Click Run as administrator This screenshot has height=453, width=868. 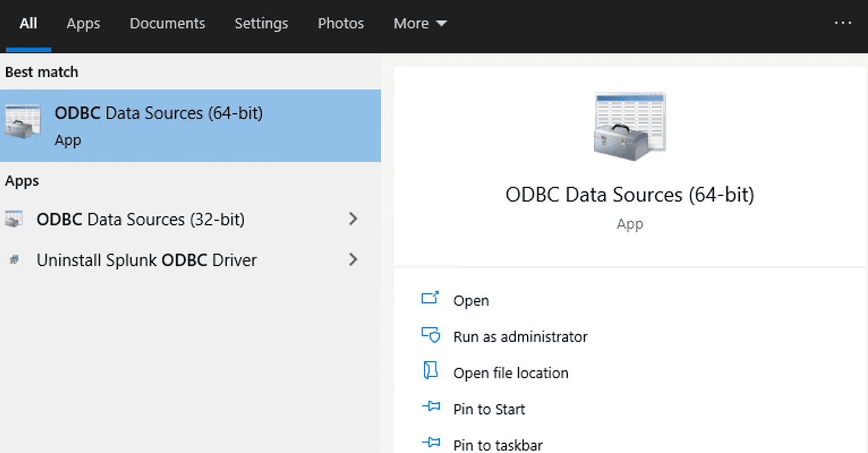coord(520,336)
